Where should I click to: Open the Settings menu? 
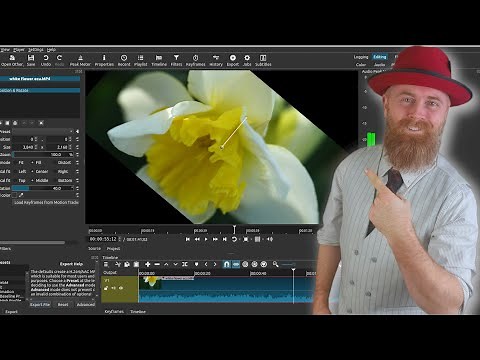coord(36,50)
